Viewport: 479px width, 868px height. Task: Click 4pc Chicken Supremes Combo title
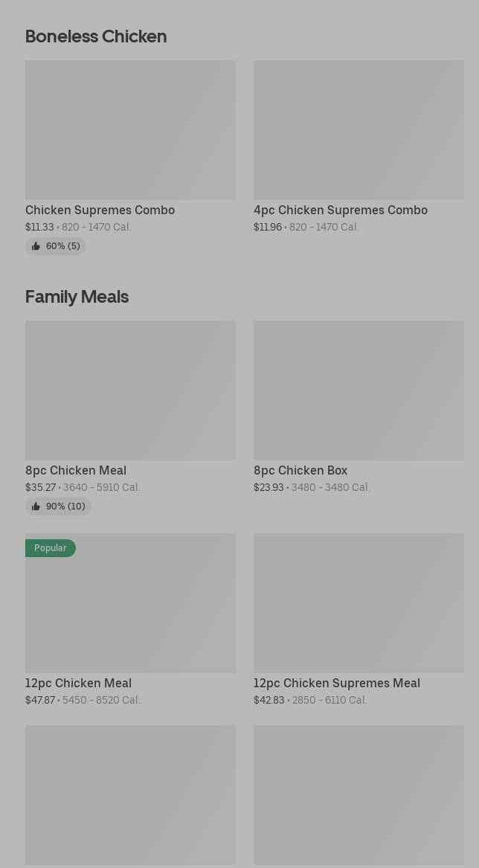(x=341, y=210)
